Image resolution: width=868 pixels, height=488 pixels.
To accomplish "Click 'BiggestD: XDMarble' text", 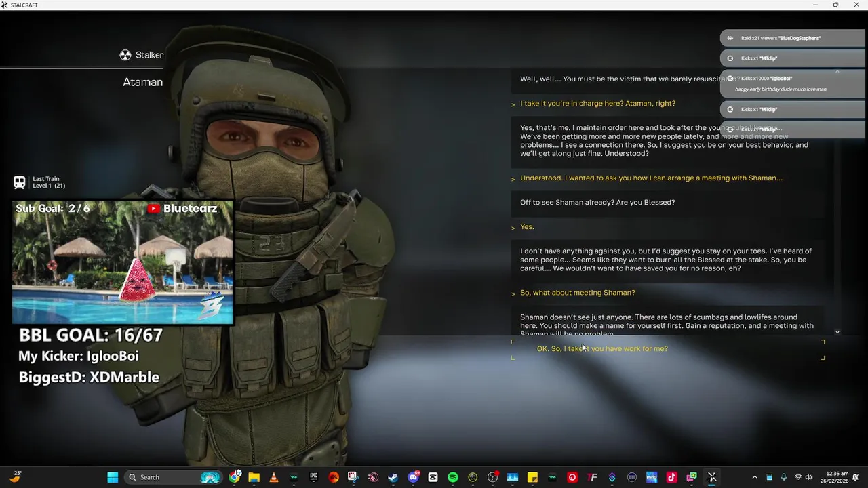I will pyautogui.click(x=89, y=378).
